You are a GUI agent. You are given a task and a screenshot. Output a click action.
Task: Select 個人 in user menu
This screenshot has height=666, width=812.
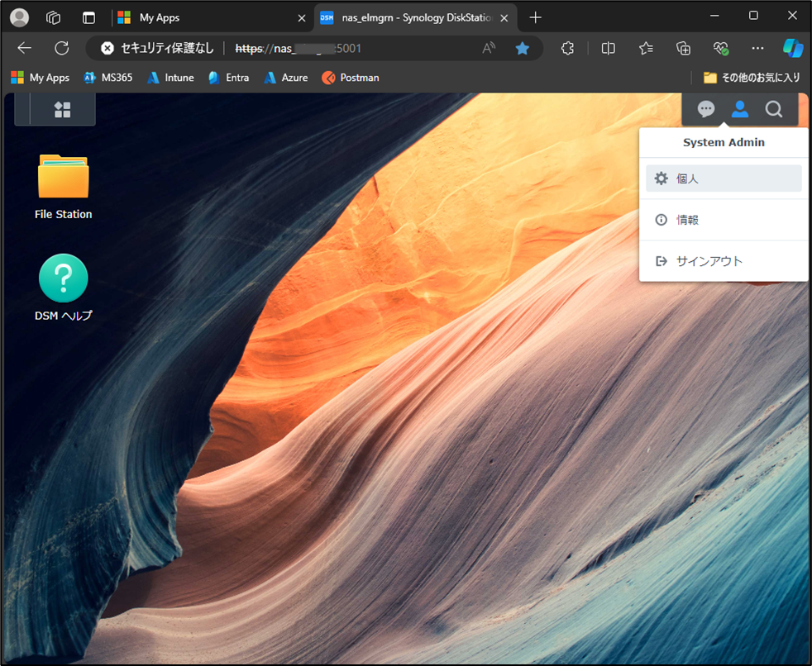point(724,178)
